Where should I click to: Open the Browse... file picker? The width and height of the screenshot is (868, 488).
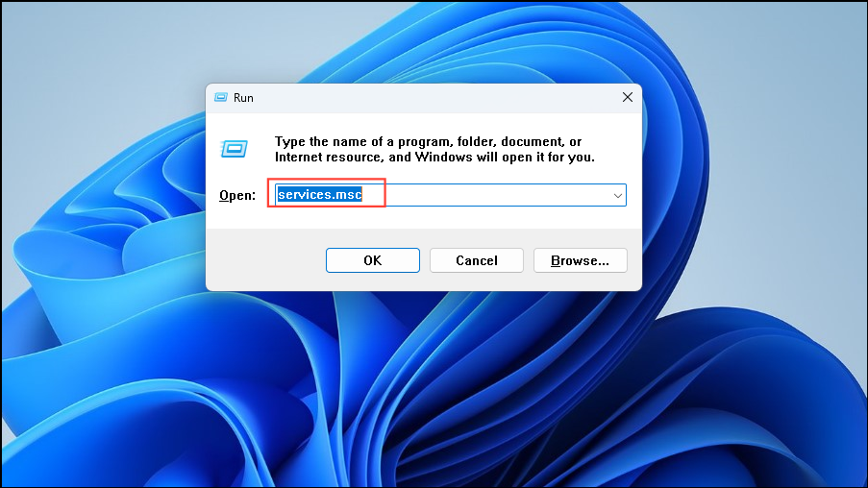[581, 260]
